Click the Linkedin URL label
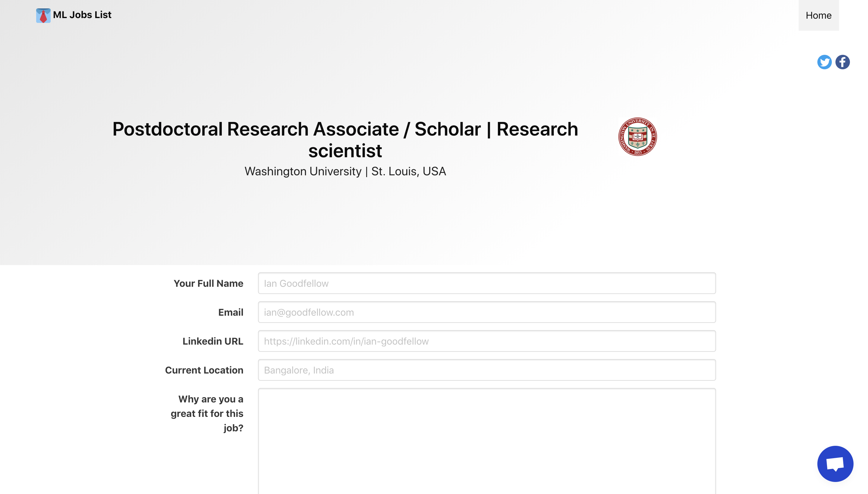The width and height of the screenshot is (868, 494). coord(213,341)
